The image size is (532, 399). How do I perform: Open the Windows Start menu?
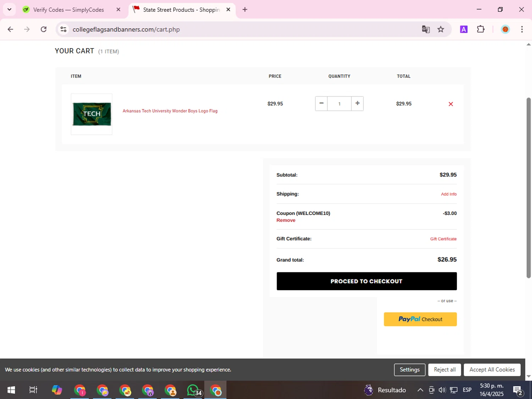click(x=11, y=390)
